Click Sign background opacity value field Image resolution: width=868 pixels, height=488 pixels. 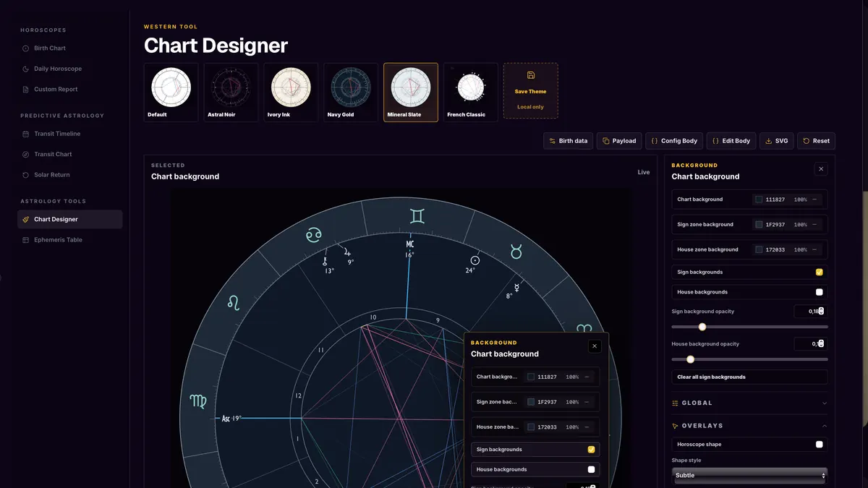(810, 312)
